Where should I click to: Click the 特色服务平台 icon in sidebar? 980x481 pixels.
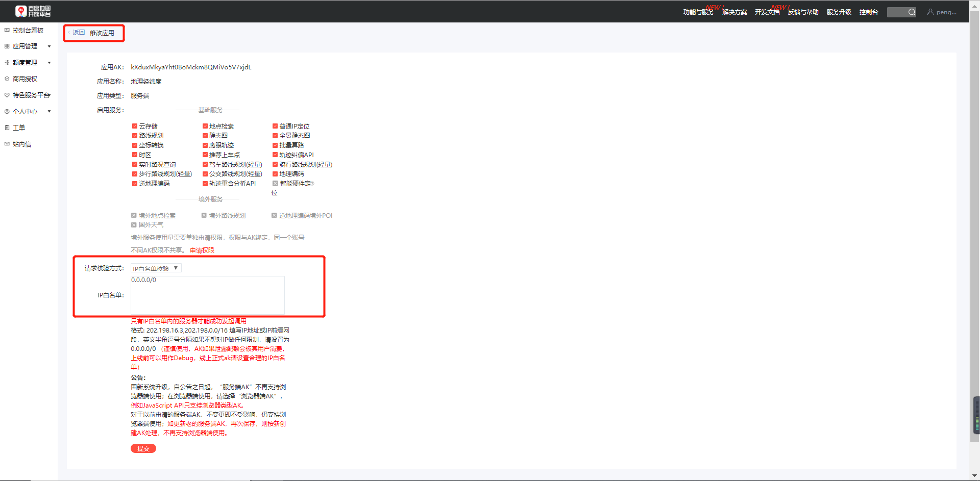pyautogui.click(x=7, y=95)
